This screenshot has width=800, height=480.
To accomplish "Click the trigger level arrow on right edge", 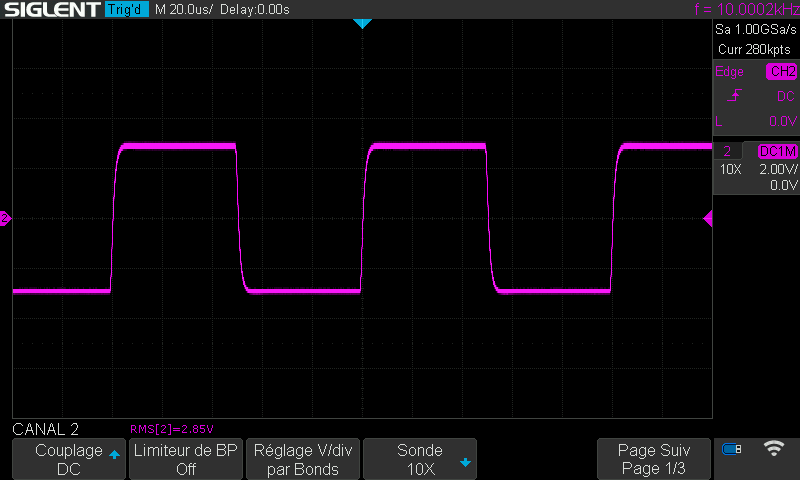I will (708, 219).
